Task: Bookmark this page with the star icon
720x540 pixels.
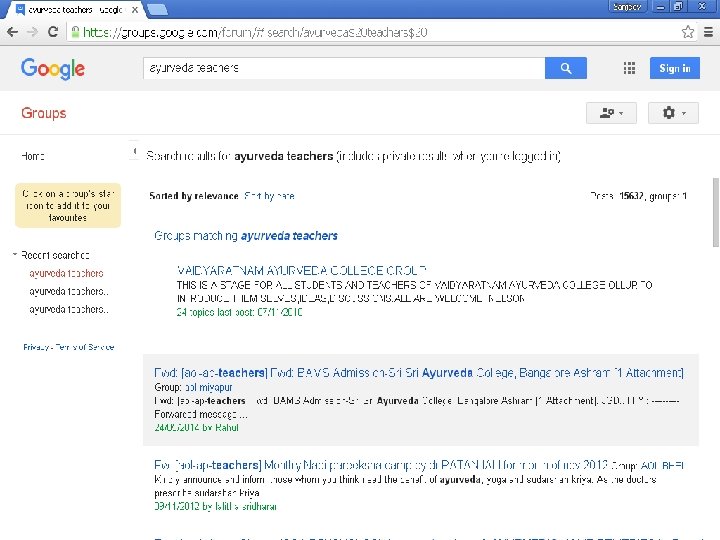Action: [x=687, y=32]
